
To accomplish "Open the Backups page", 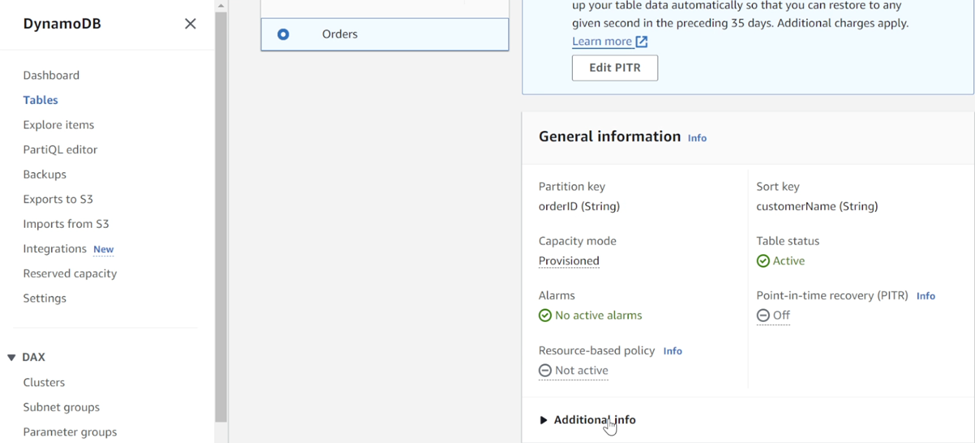I will (45, 174).
